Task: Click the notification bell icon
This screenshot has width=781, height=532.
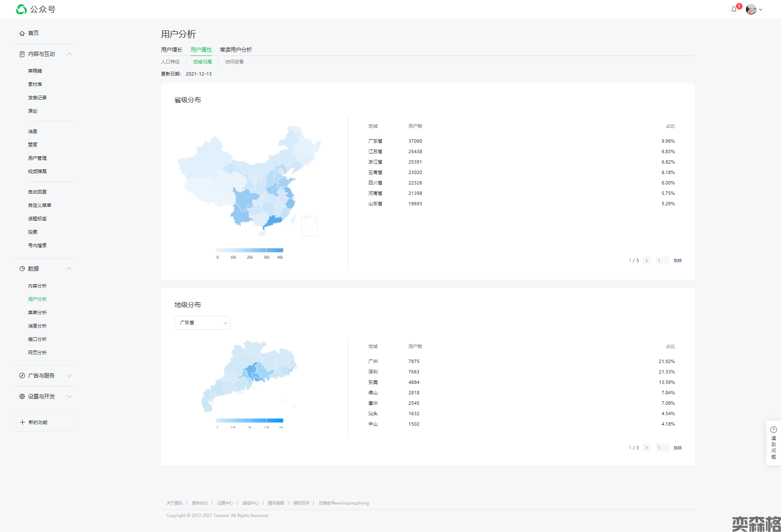Action: click(733, 9)
